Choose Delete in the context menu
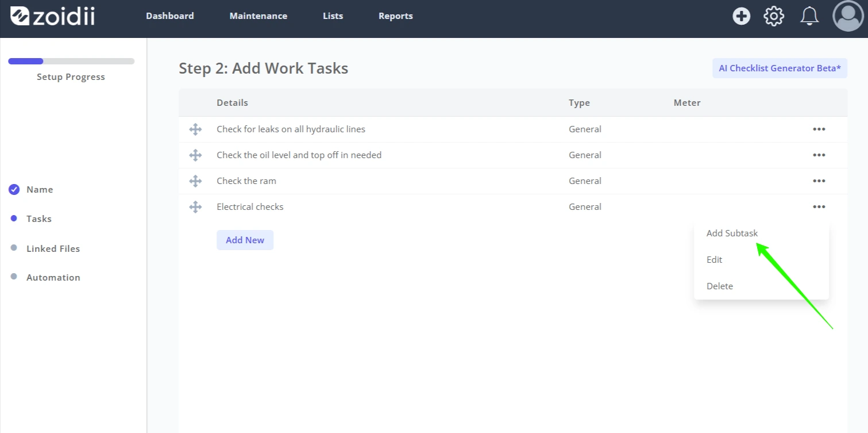 tap(719, 286)
